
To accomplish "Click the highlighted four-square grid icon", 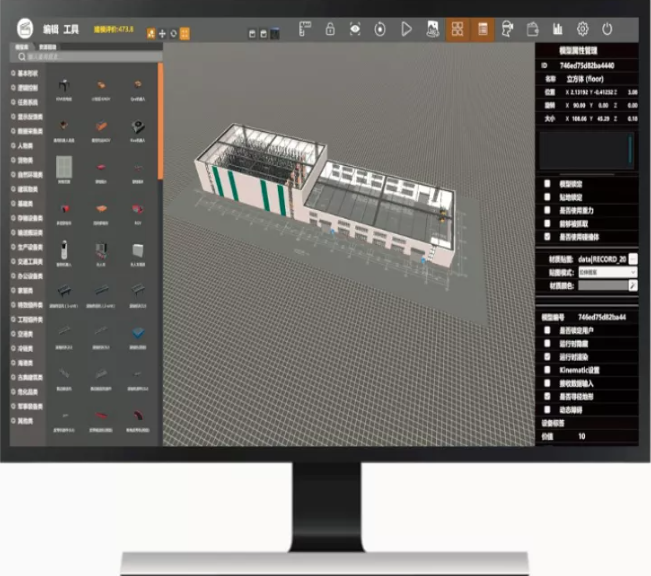I will pyautogui.click(x=457, y=30).
